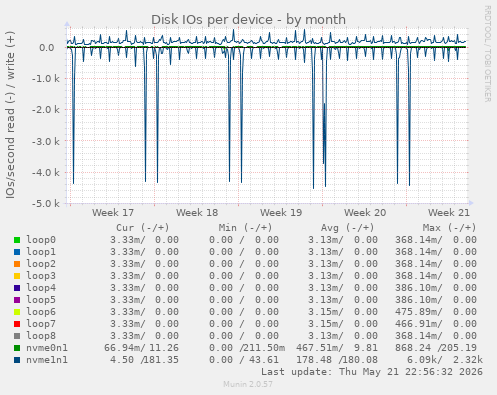Select the loop4 legend label
Image resolution: width=497 pixels, height=395 pixels.
41,288
